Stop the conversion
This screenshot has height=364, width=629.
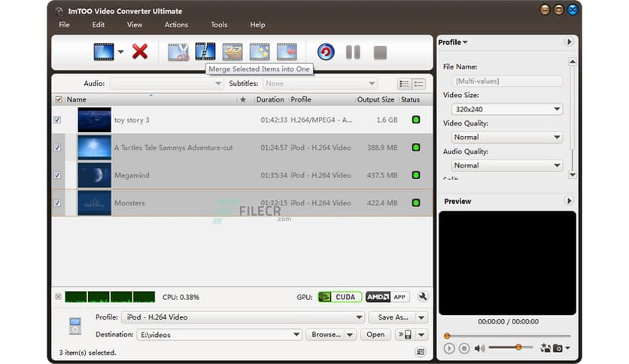380,53
